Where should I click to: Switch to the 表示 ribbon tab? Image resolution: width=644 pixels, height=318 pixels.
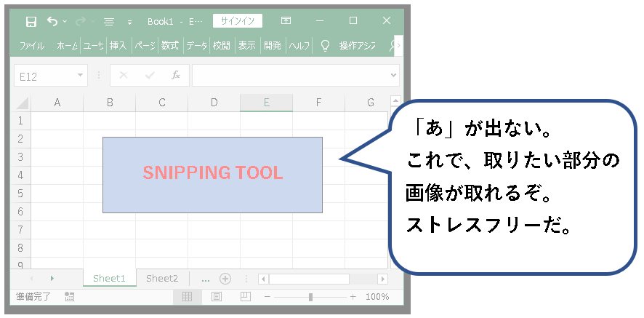click(247, 46)
